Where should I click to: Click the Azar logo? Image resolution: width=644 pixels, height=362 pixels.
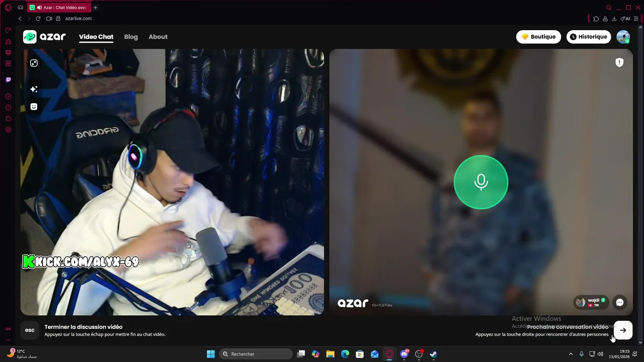pos(44,37)
